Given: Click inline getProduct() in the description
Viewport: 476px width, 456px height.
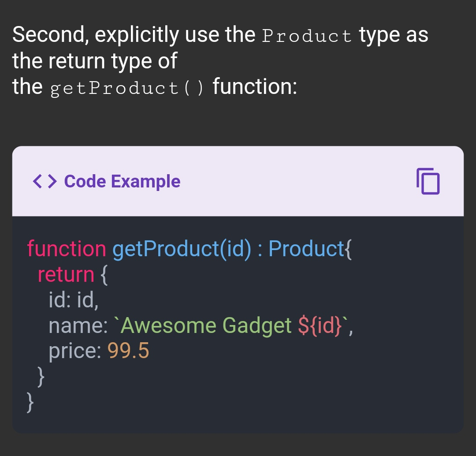Looking at the screenshot, I should [127, 88].
